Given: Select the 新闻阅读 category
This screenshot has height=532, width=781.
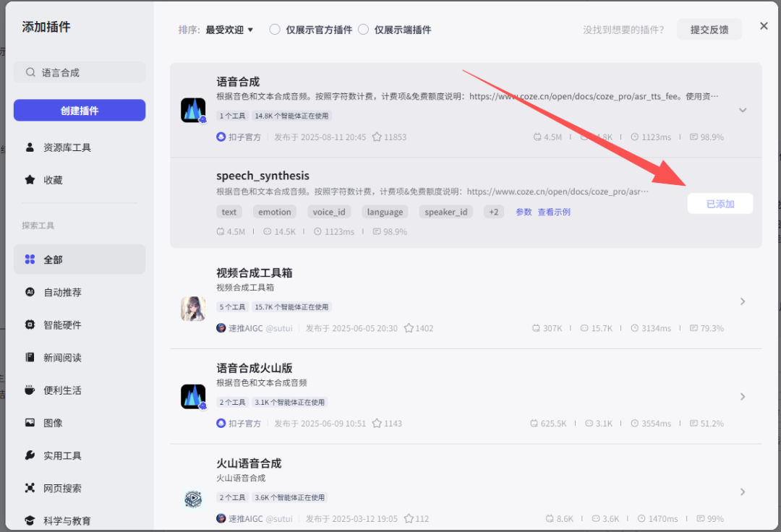Looking at the screenshot, I should click(x=80, y=358).
